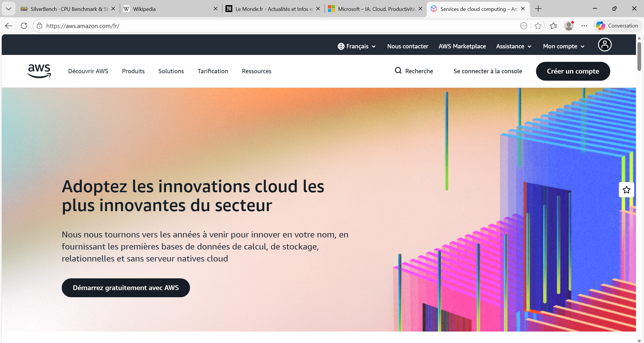Close the AWS cloud computing tab

pyautogui.click(x=523, y=9)
